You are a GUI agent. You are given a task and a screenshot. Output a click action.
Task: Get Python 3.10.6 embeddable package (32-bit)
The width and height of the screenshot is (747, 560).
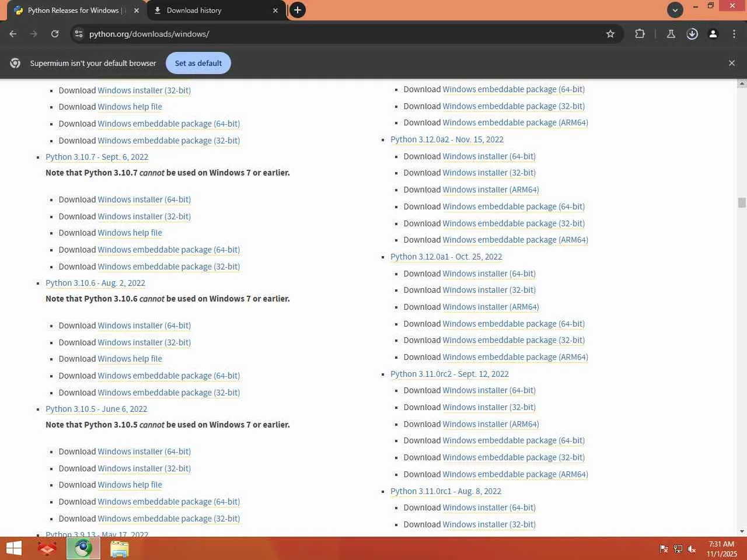coord(169,393)
